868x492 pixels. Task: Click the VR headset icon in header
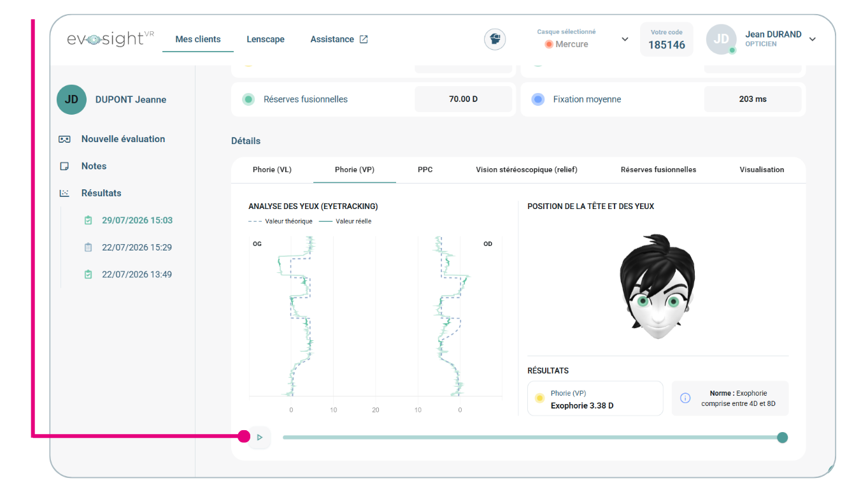495,40
